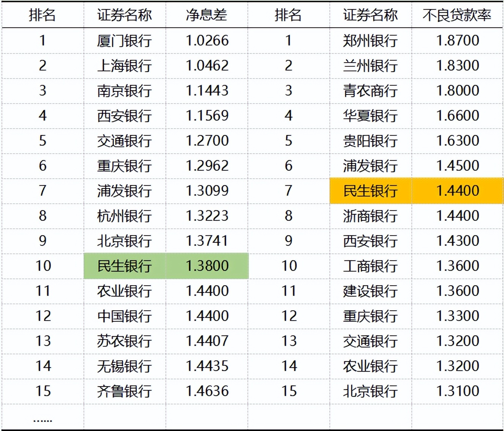This screenshot has width=504, height=431.
Task: Select the 苏农银行 cell
Action: [124, 341]
